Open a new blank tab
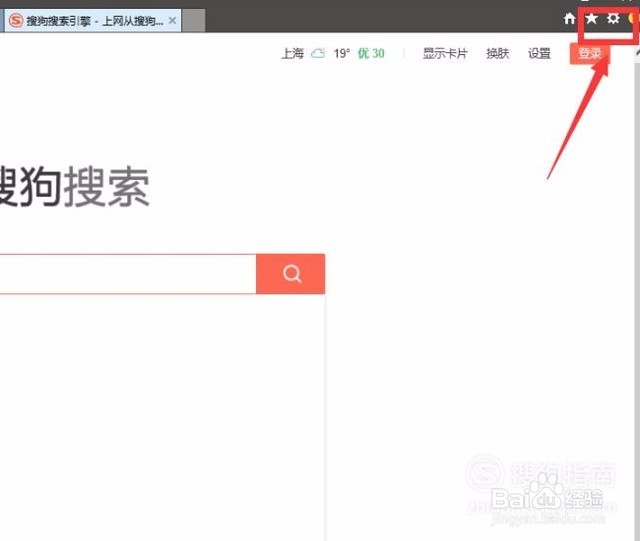 pyautogui.click(x=193, y=20)
